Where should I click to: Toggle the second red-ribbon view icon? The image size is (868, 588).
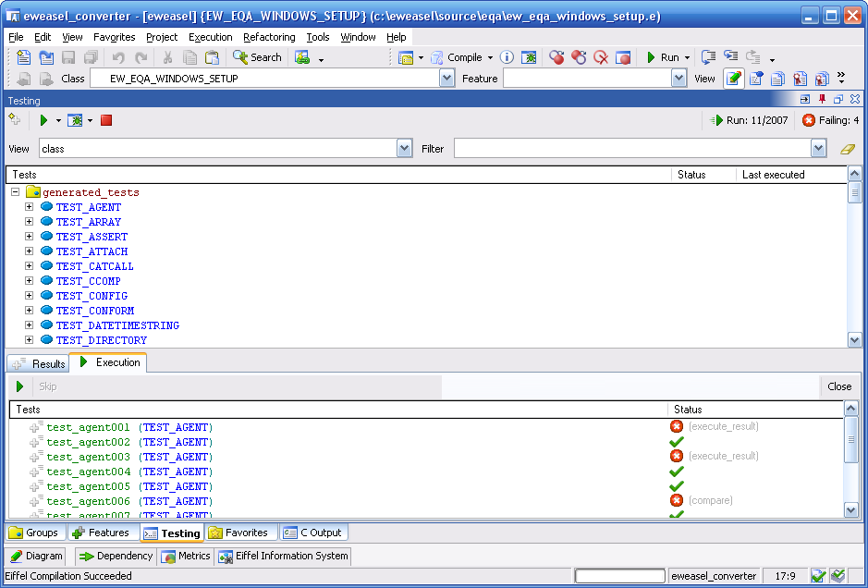click(822, 79)
